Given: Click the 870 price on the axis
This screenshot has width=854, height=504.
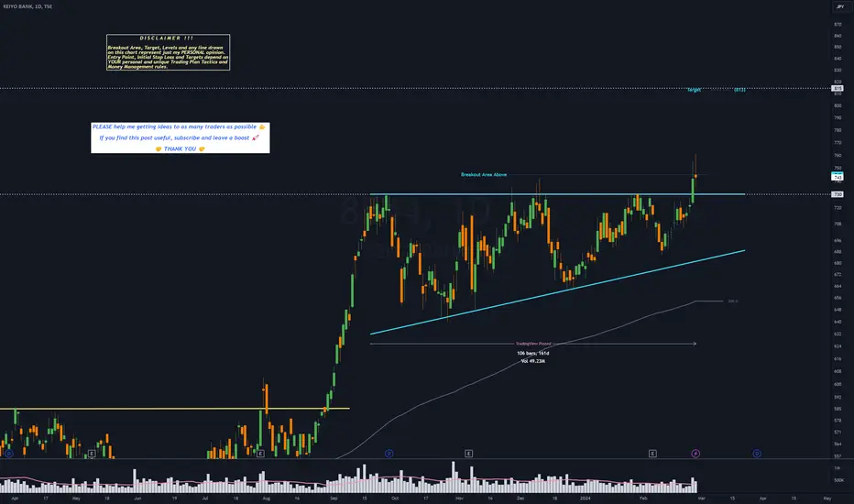Looking at the screenshot, I should click(x=838, y=25).
